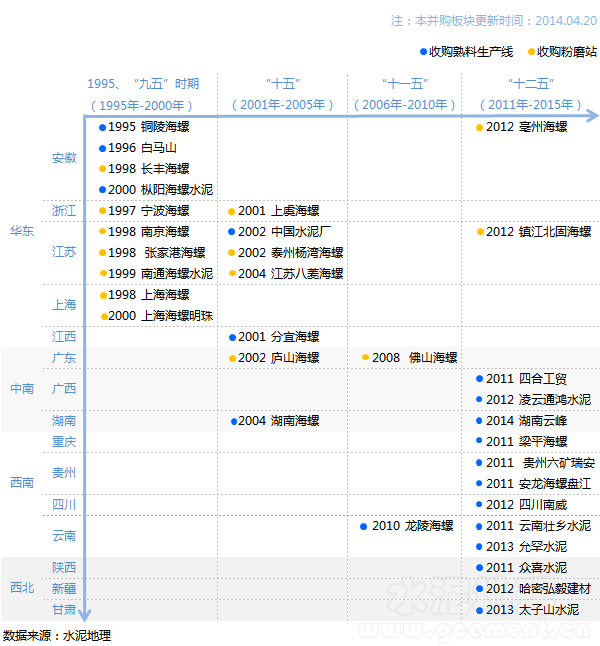600x646 pixels.
Task: Select the 2008 佛山海螺 entry
Action: (x=410, y=358)
